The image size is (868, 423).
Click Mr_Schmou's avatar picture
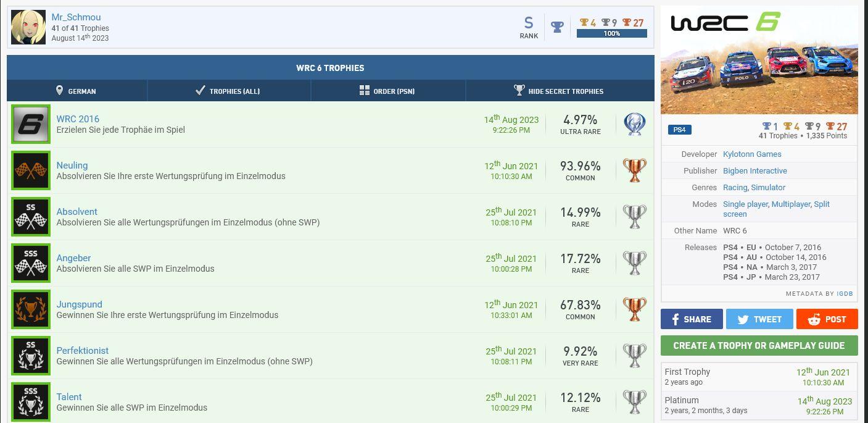click(x=28, y=27)
